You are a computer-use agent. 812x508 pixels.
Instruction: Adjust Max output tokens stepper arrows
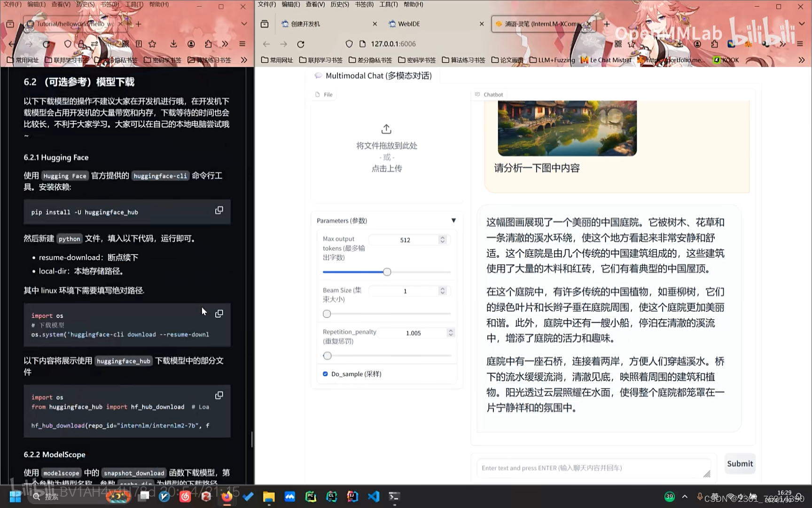click(443, 239)
